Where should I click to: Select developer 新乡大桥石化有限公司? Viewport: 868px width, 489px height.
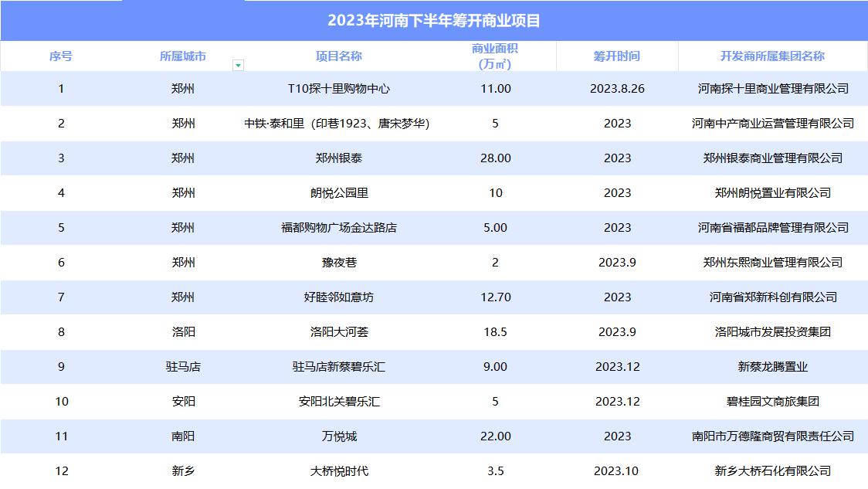773,471
